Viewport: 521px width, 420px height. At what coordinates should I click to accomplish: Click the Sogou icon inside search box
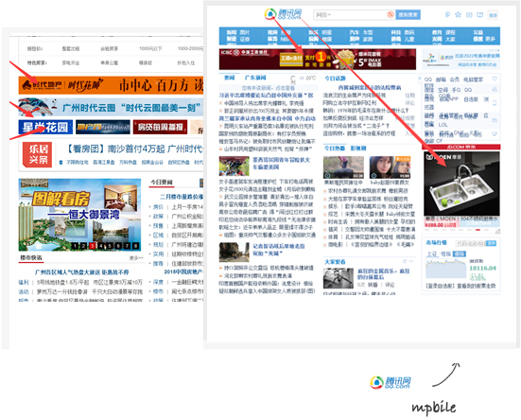pyautogui.click(x=391, y=14)
